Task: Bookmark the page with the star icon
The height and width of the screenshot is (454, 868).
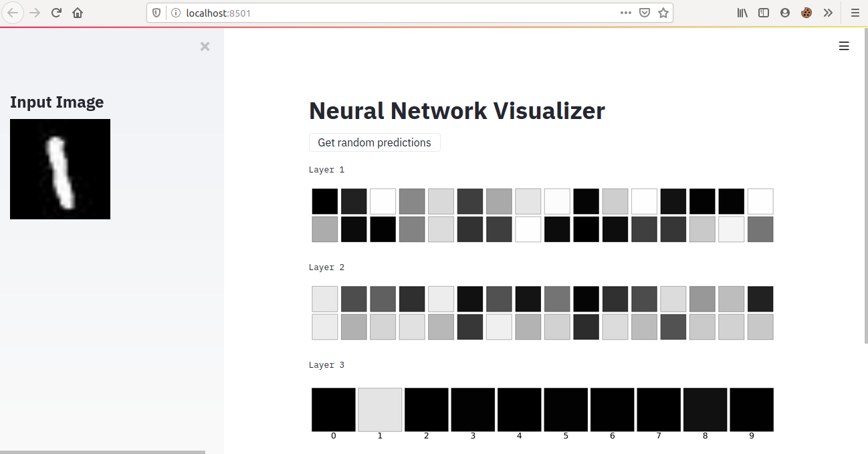Action: pyautogui.click(x=663, y=13)
